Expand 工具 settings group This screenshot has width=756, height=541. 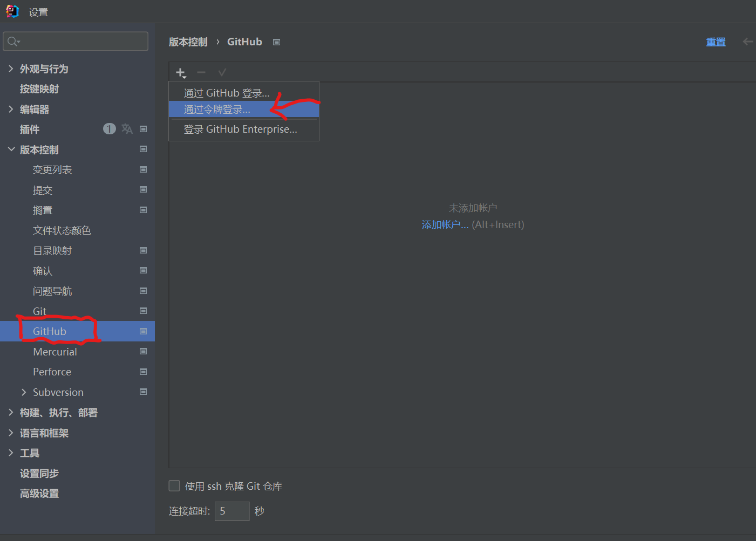11,453
